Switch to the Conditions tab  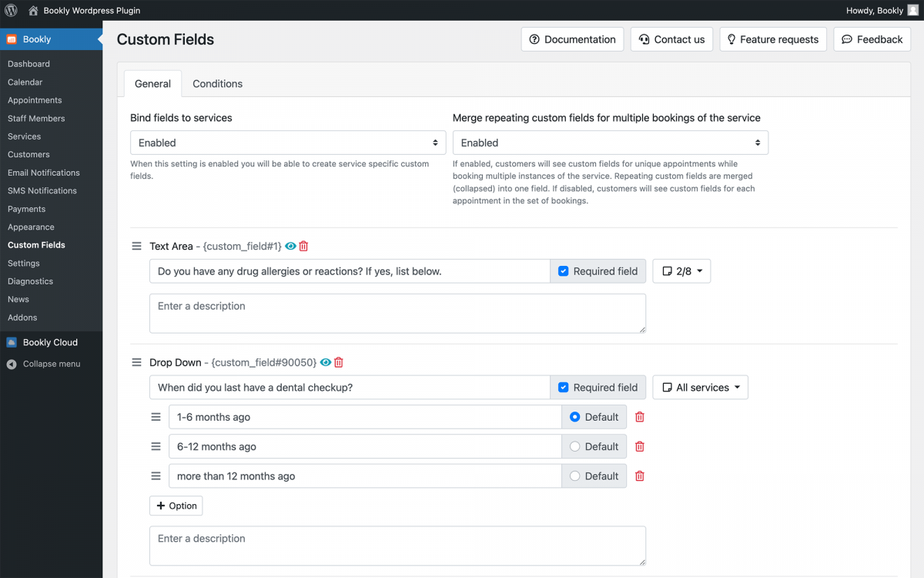coord(217,83)
